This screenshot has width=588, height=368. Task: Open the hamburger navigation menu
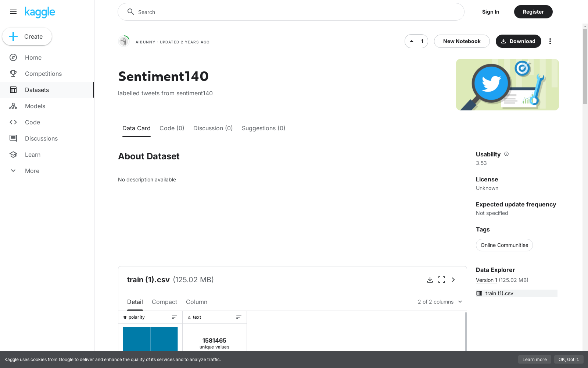(x=13, y=12)
